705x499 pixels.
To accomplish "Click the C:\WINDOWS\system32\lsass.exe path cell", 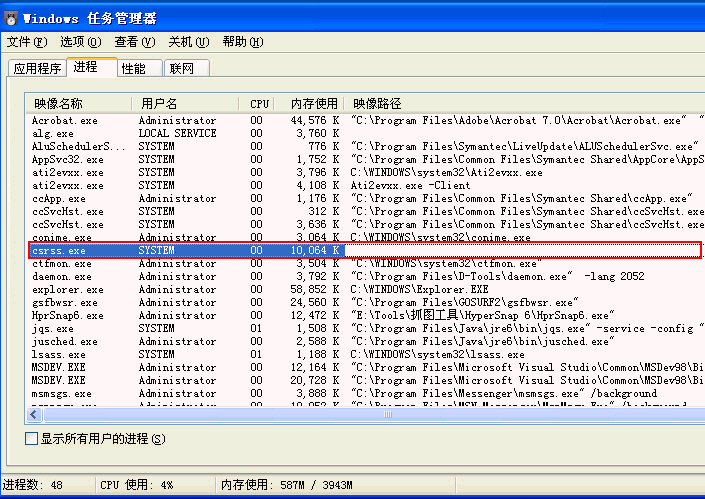I will coord(437,355).
